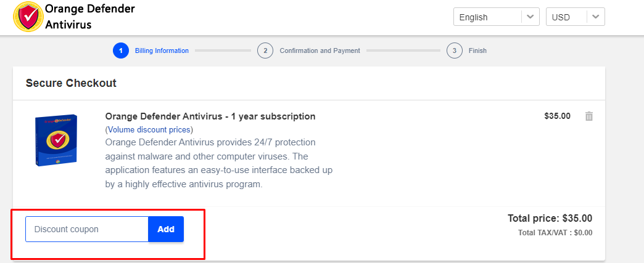Viewport: 644px width, 263px height.
Task: Open the Volume discount prices link
Action: click(x=149, y=130)
